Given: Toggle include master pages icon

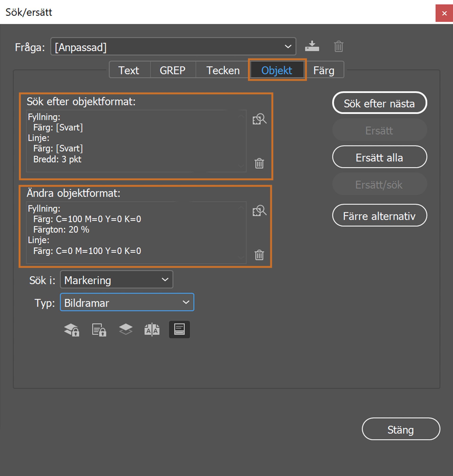Looking at the screenshot, I should 152,330.
